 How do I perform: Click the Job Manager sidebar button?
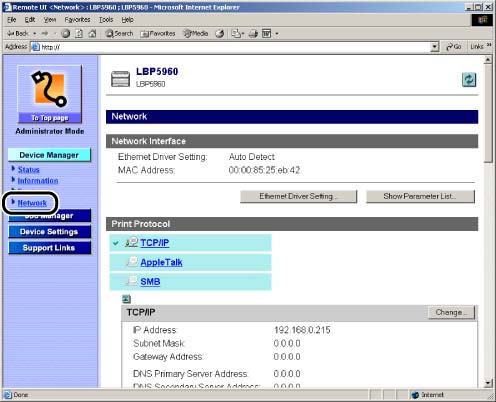[x=49, y=216]
